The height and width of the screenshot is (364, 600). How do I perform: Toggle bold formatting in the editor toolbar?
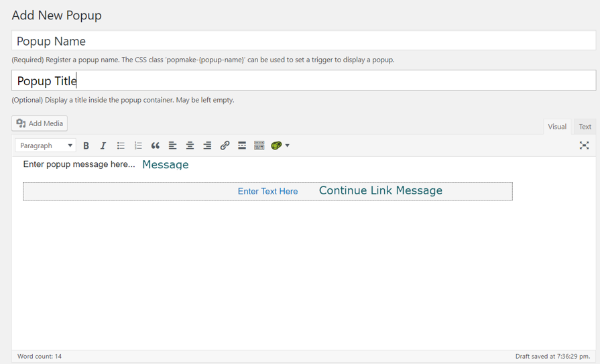86,145
